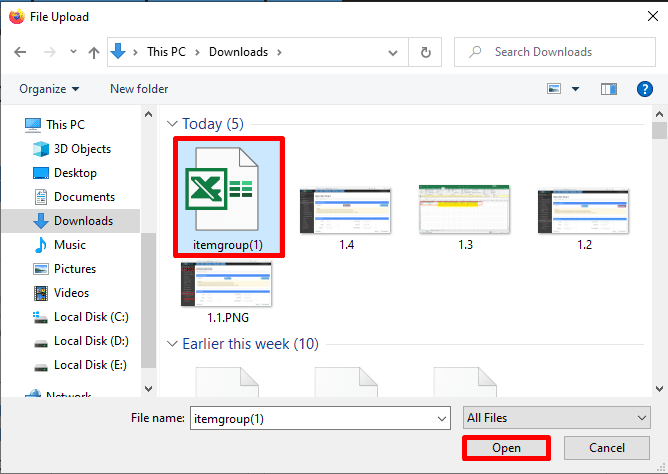This screenshot has width=668, height=474.
Task: Open the blue Help button
Action: pyautogui.click(x=645, y=89)
